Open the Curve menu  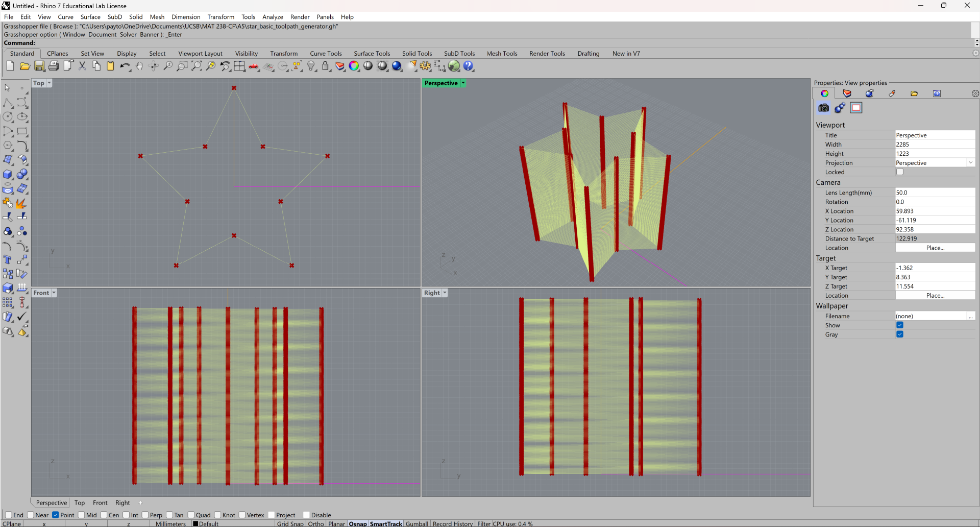65,17
